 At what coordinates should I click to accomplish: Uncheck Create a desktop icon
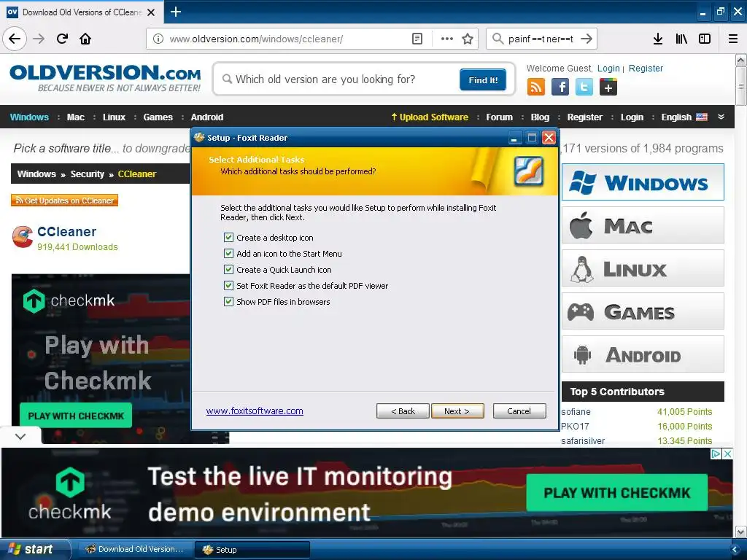228,237
